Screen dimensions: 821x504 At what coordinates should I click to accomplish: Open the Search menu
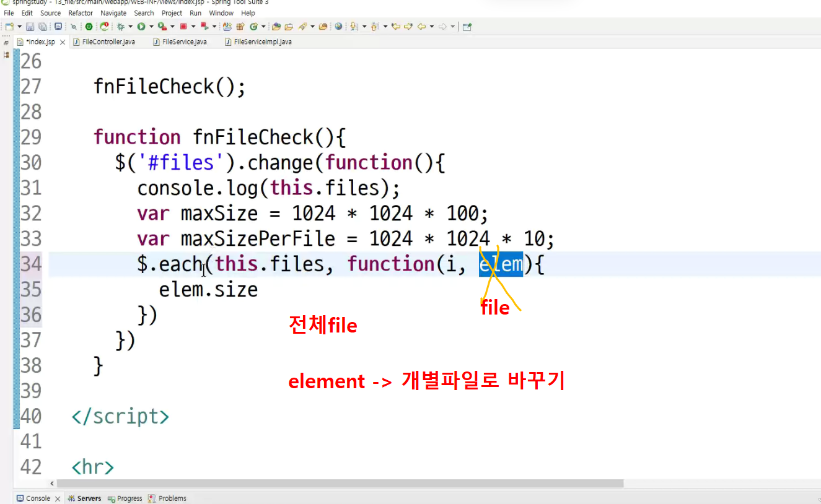pyautogui.click(x=144, y=13)
